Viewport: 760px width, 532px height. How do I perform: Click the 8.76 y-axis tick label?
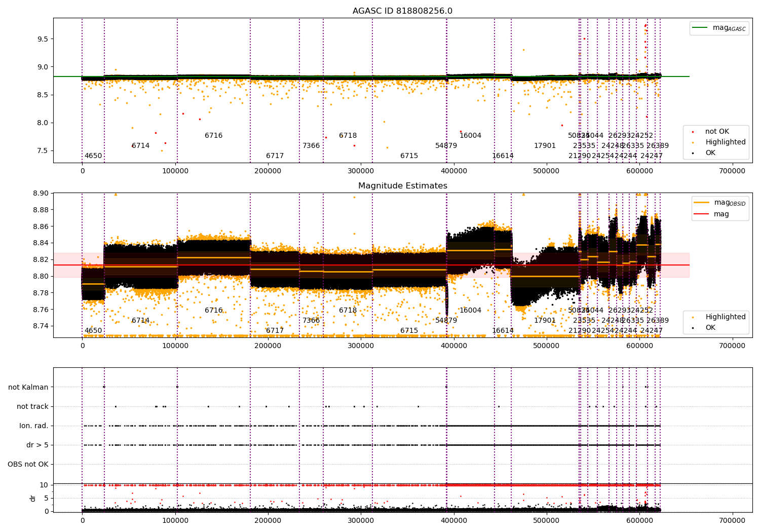[x=41, y=310]
